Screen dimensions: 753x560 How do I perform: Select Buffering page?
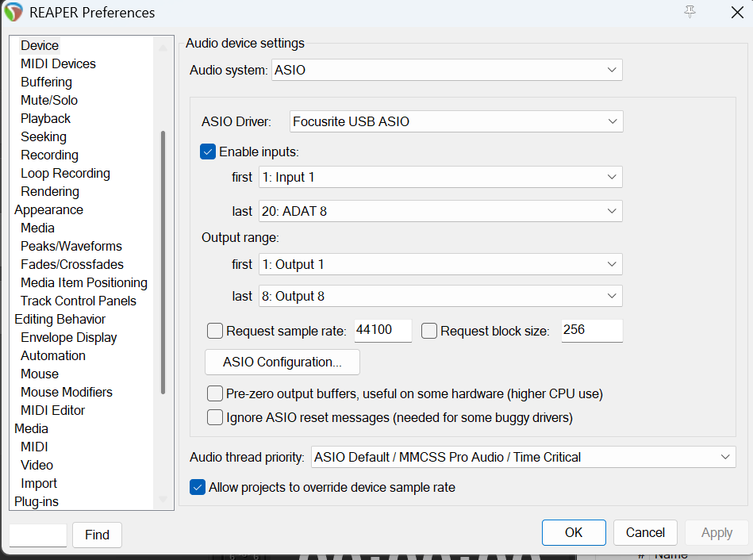click(x=46, y=82)
